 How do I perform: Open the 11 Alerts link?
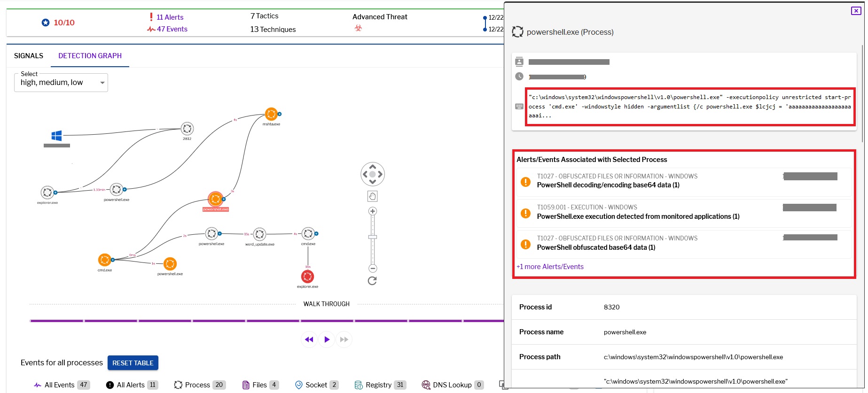[x=170, y=17]
